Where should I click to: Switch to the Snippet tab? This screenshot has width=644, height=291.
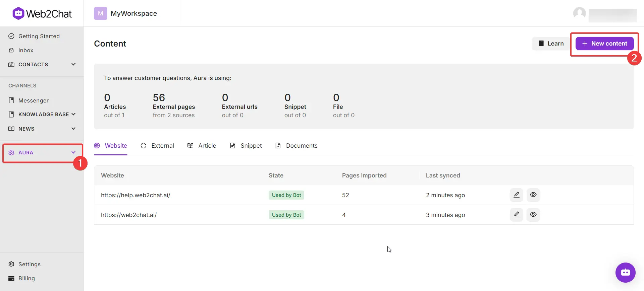pyautogui.click(x=246, y=146)
